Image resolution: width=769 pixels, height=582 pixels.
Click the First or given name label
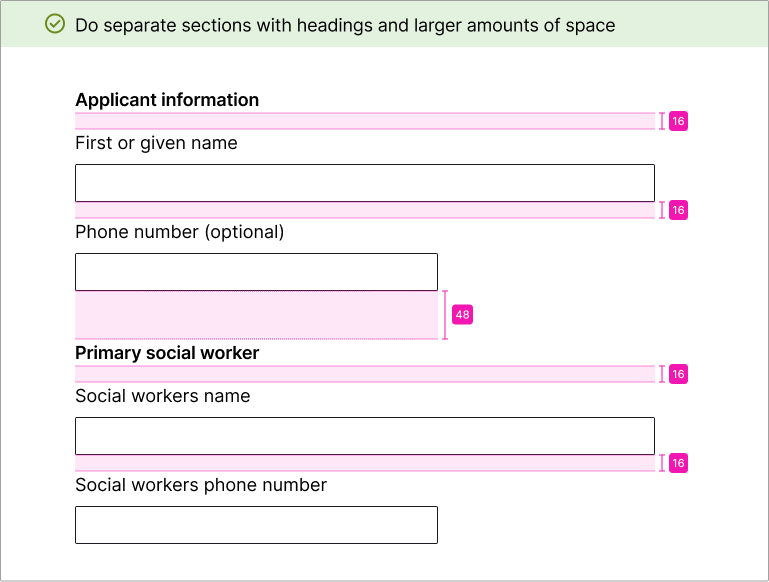tap(156, 143)
